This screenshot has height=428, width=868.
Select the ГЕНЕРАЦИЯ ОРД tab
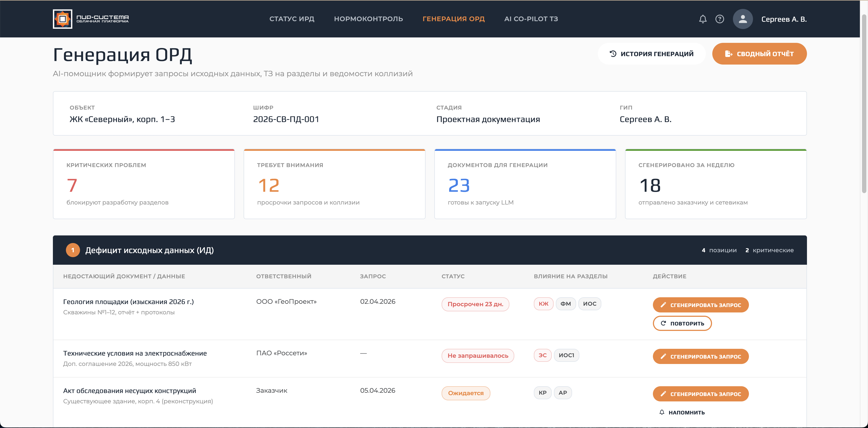453,19
